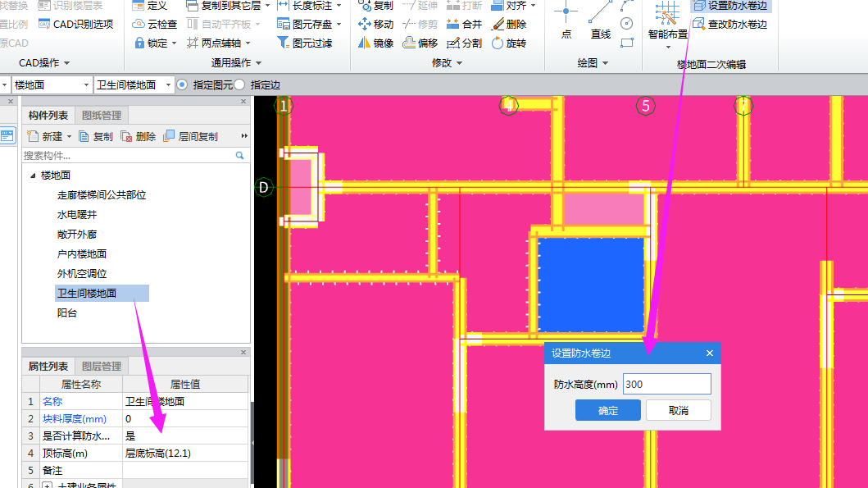Click the 图元存盘 save elements tool
Viewport: 868px width, 488px height.
pyautogui.click(x=308, y=25)
